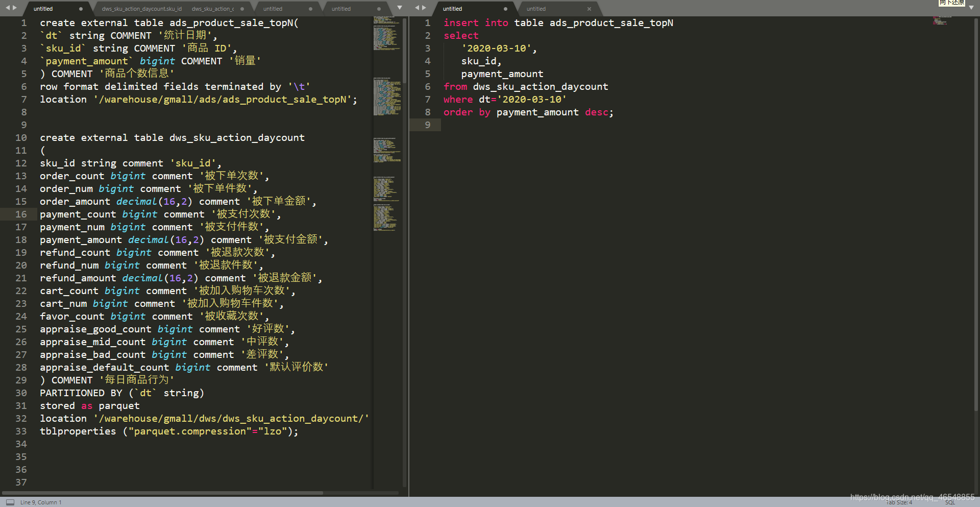Image resolution: width=980 pixels, height=507 pixels.
Task: Click the left pane's horizontal scrollbar
Action: 162,493
